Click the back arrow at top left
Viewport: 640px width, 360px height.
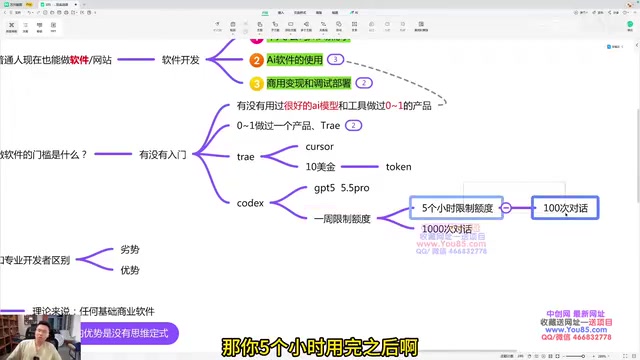(5, 13)
